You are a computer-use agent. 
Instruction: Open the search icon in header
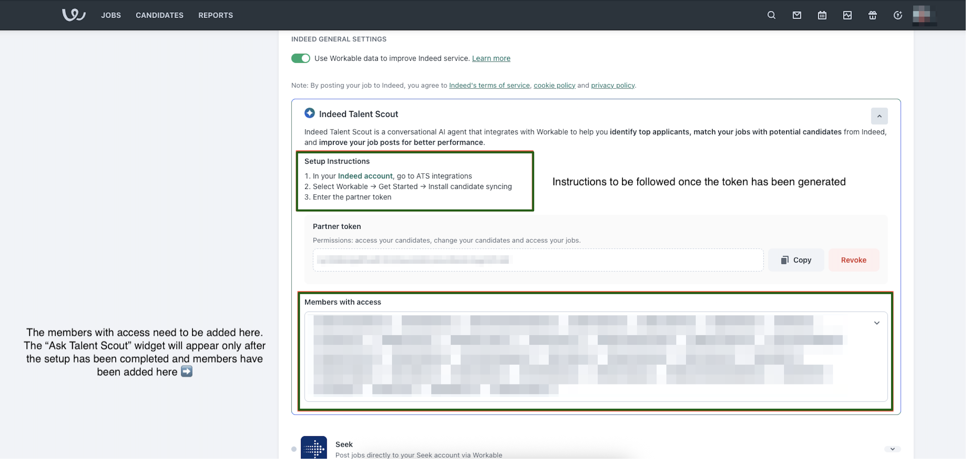771,15
